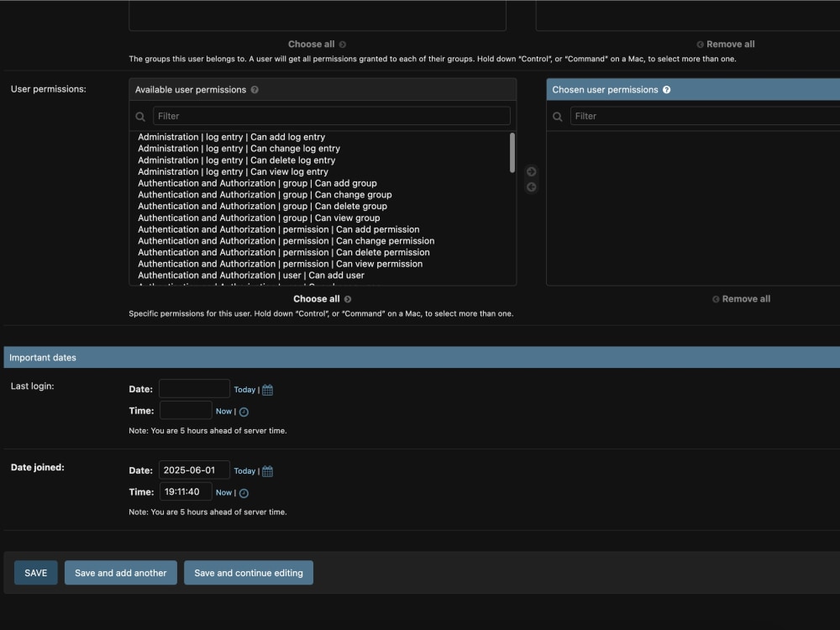
Task: Click the Important dates section header
Action: 422,357
